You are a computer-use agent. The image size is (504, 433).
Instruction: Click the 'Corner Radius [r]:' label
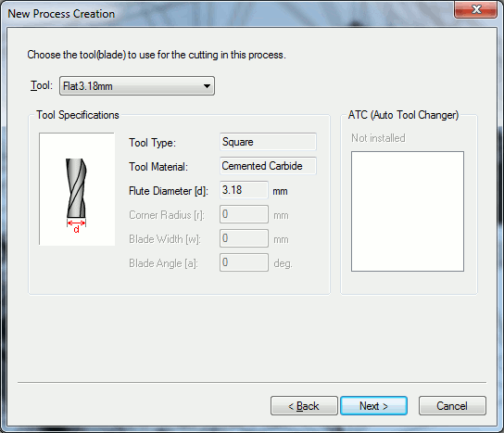click(x=167, y=215)
